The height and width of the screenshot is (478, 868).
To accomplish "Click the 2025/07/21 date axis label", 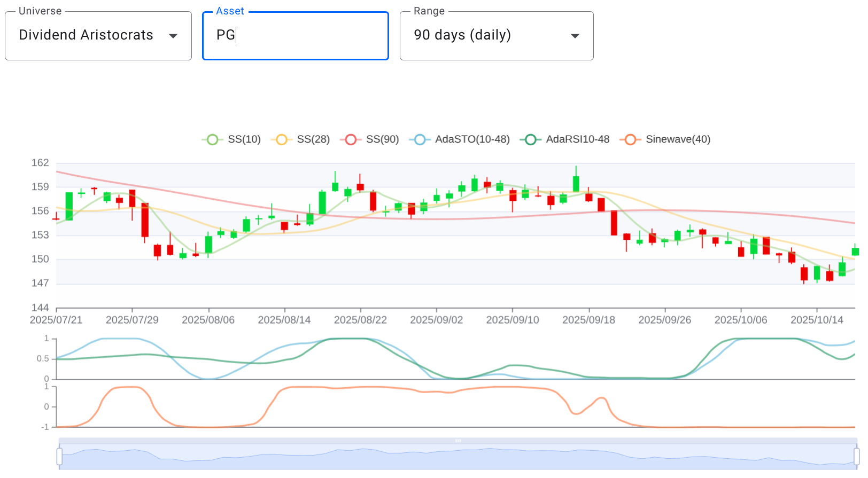I will coord(56,320).
